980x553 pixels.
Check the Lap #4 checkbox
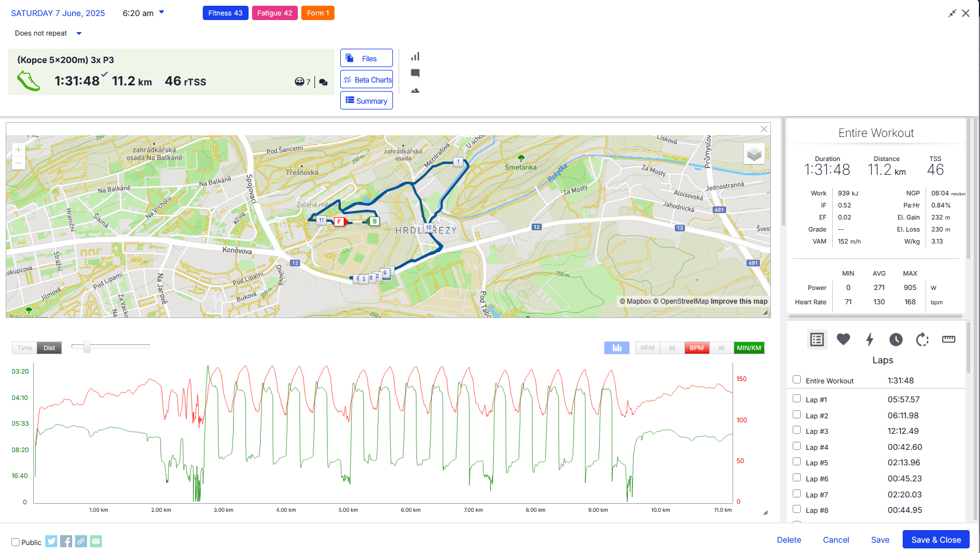pos(797,446)
